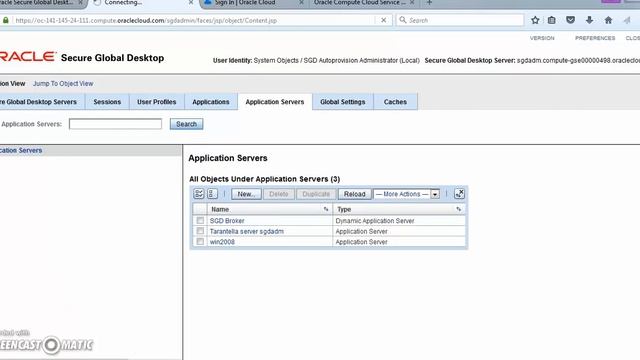This screenshot has height=360, width=640.
Task: Click the bookmark star icon in browser toolbar
Action: (x=535, y=20)
